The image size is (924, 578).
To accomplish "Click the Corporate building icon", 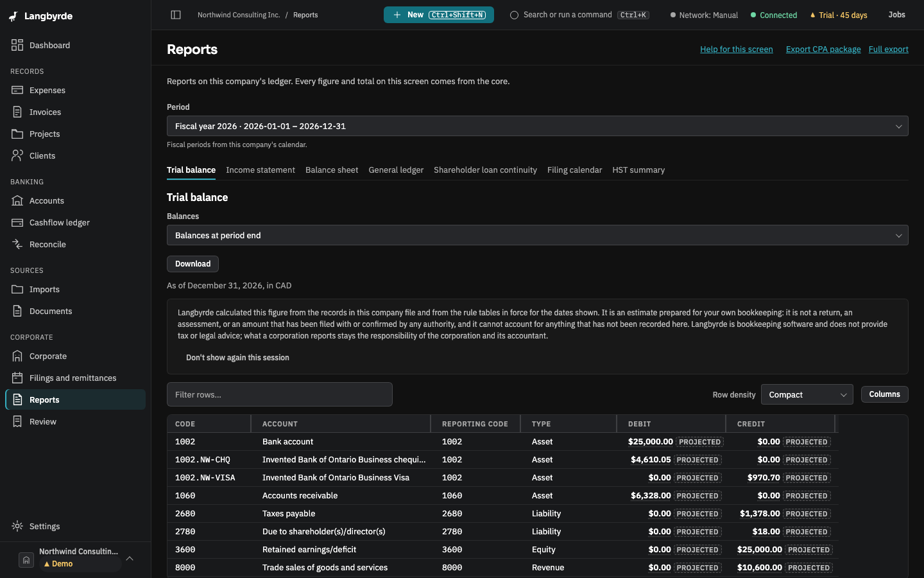I will 17,356.
